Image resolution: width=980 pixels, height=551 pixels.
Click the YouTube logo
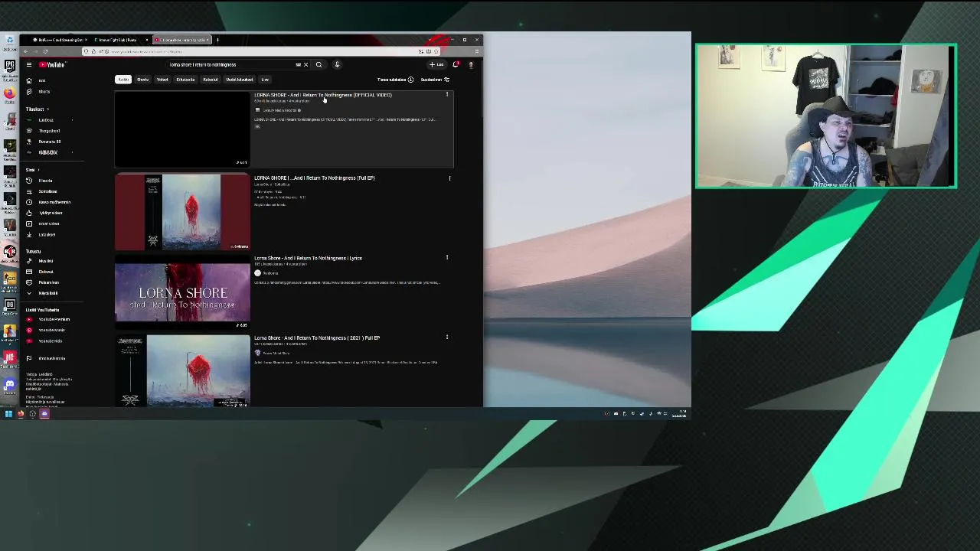click(x=53, y=64)
